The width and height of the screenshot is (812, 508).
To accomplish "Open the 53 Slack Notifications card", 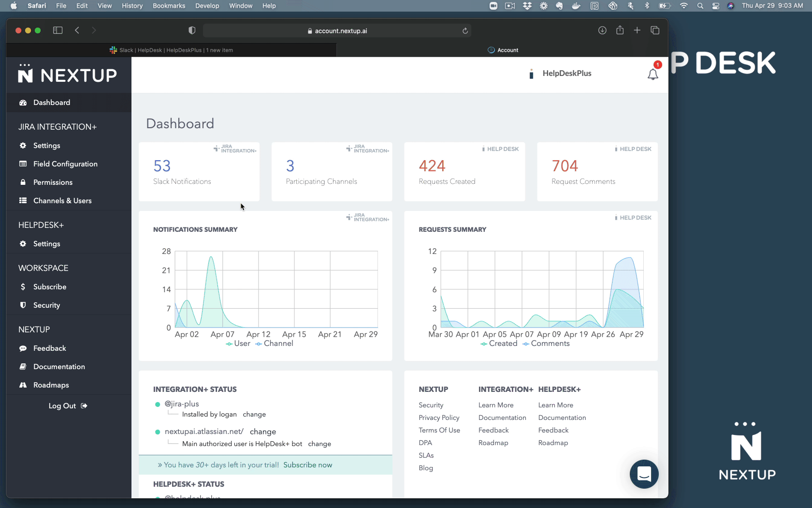I will coord(199,172).
